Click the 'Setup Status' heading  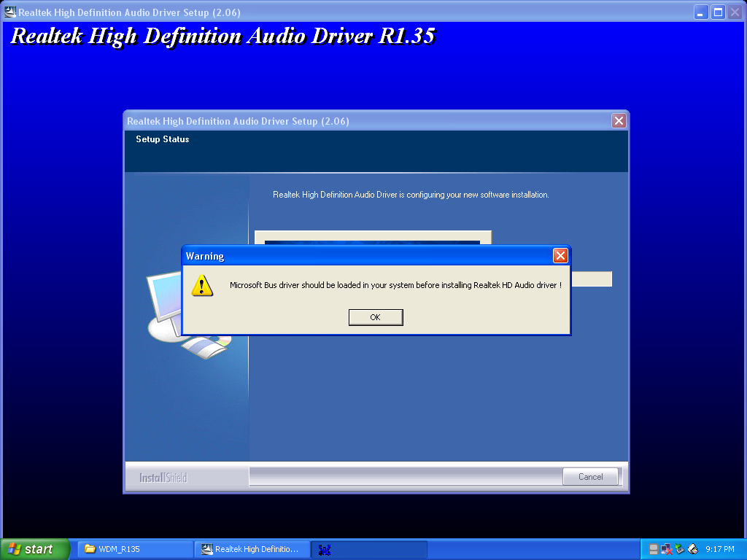click(x=163, y=139)
